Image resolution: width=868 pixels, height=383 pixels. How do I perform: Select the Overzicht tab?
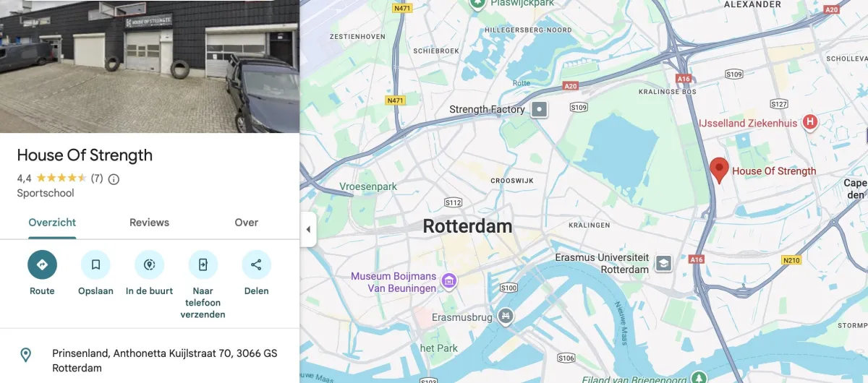click(x=52, y=223)
